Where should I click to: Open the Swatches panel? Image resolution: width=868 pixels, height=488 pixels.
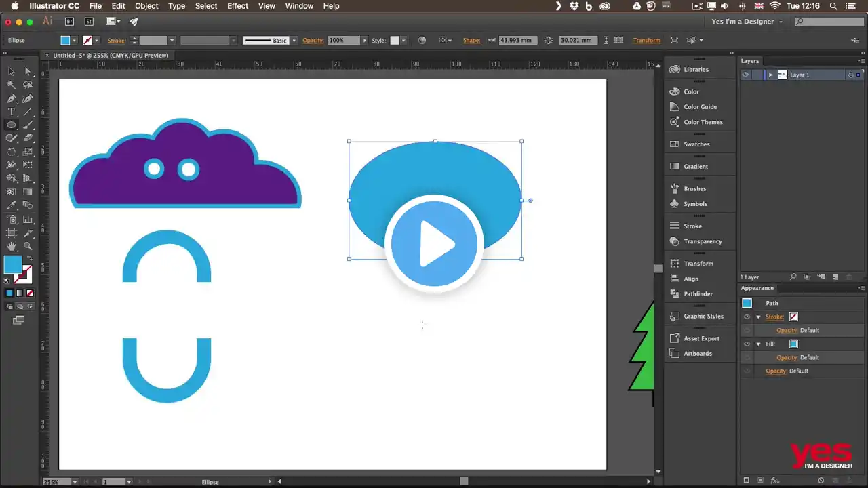click(696, 144)
